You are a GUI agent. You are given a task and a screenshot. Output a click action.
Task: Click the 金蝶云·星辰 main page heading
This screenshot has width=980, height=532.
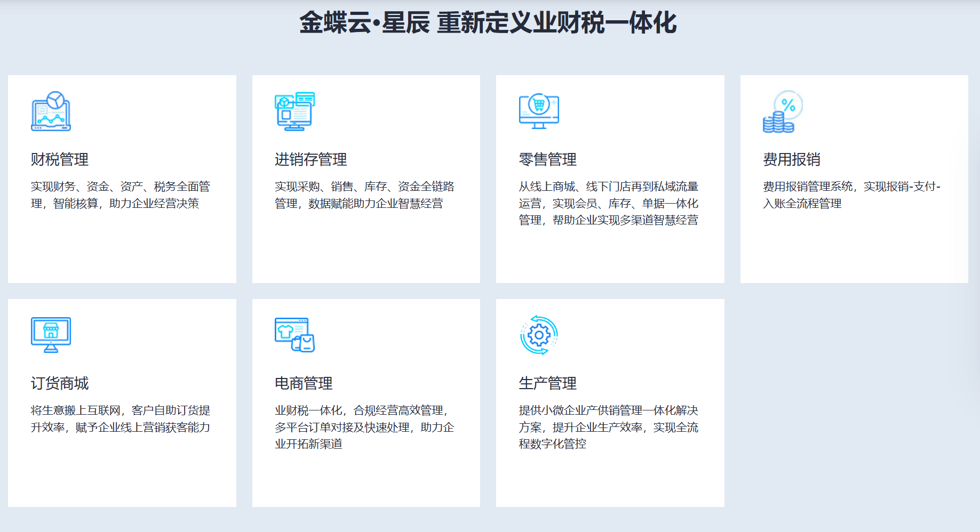488,23
